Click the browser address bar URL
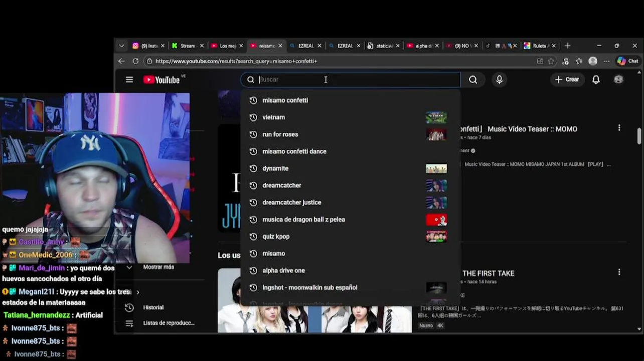644x361 pixels. tap(236, 61)
